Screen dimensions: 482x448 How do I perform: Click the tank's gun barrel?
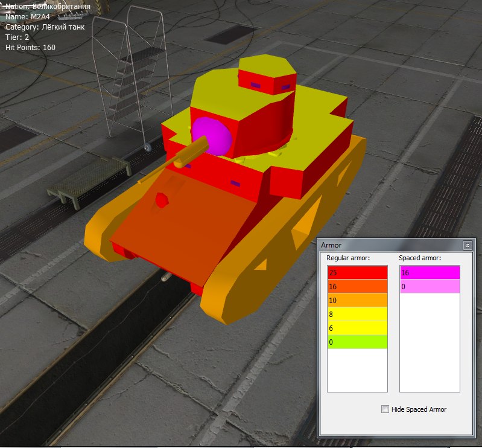[x=174, y=161]
